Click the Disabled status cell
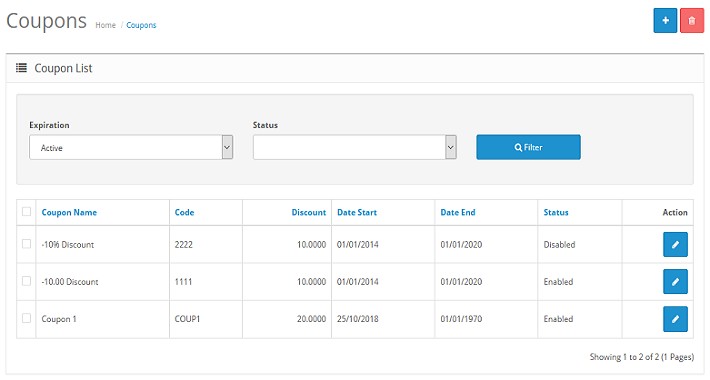 point(559,245)
